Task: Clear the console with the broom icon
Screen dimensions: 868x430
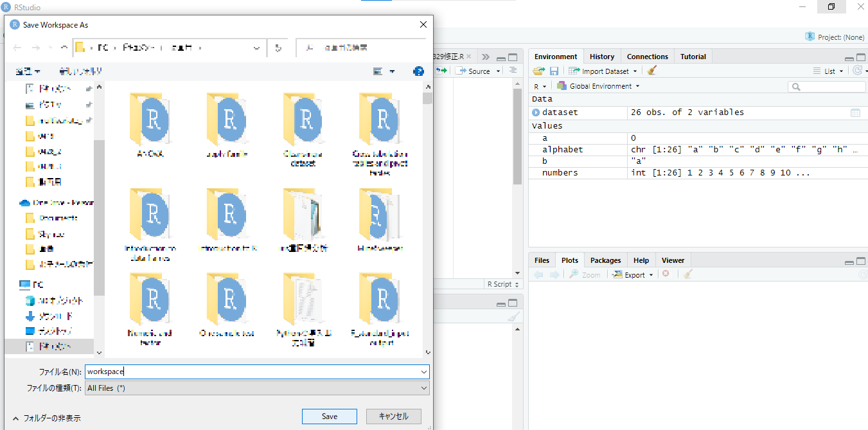Action: pos(513,316)
